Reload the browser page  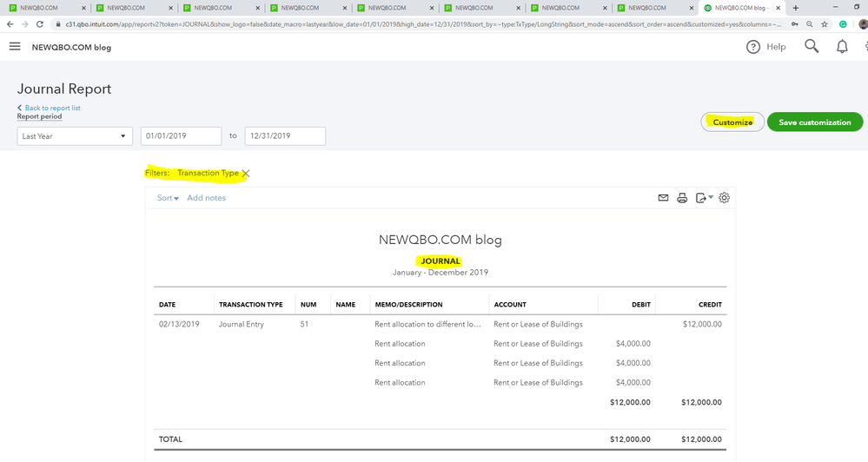[x=40, y=24]
